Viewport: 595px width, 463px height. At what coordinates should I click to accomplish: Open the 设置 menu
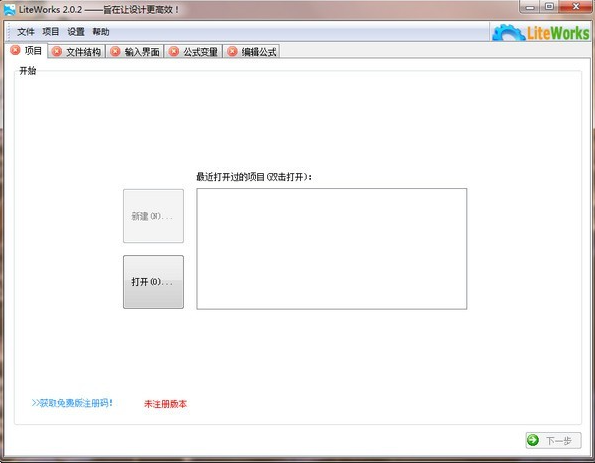[x=76, y=31]
